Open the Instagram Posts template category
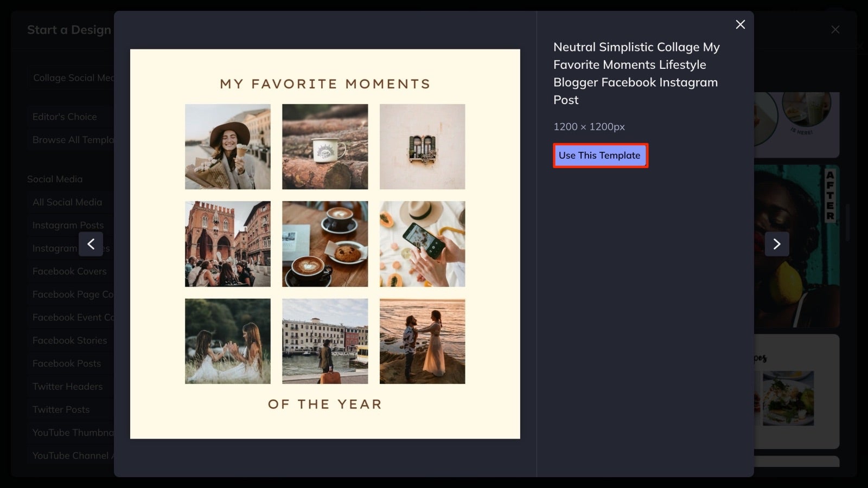The height and width of the screenshot is (488, 868). click(x=68, y=224)
